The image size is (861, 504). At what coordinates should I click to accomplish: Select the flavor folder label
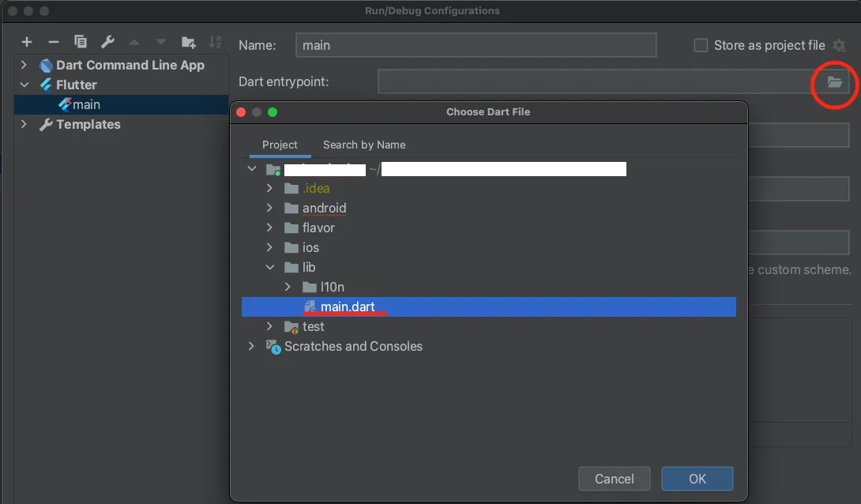318,228
